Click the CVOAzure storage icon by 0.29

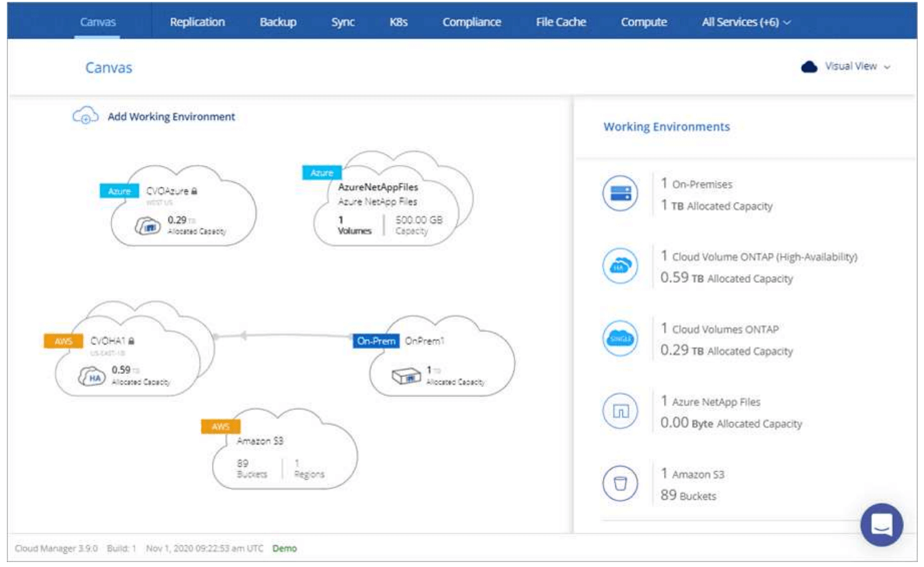[x=148, y=226]
